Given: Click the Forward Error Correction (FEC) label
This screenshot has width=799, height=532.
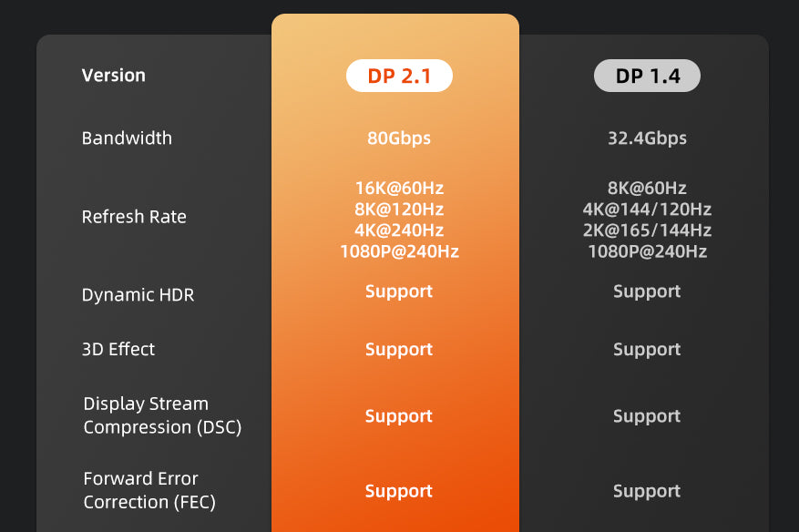Looking at the screenshot, I should (x=149, y=490).
